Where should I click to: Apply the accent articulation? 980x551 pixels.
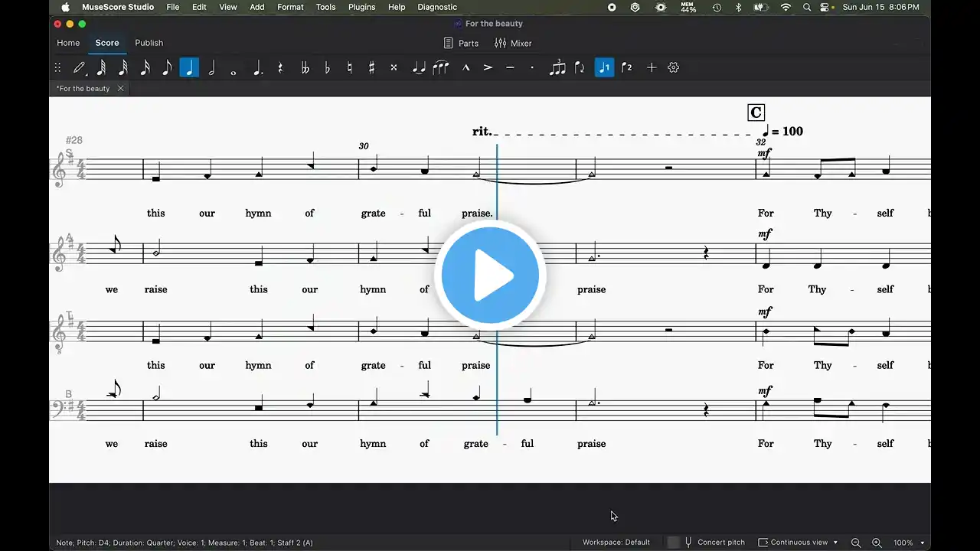(x=488, y=67)
